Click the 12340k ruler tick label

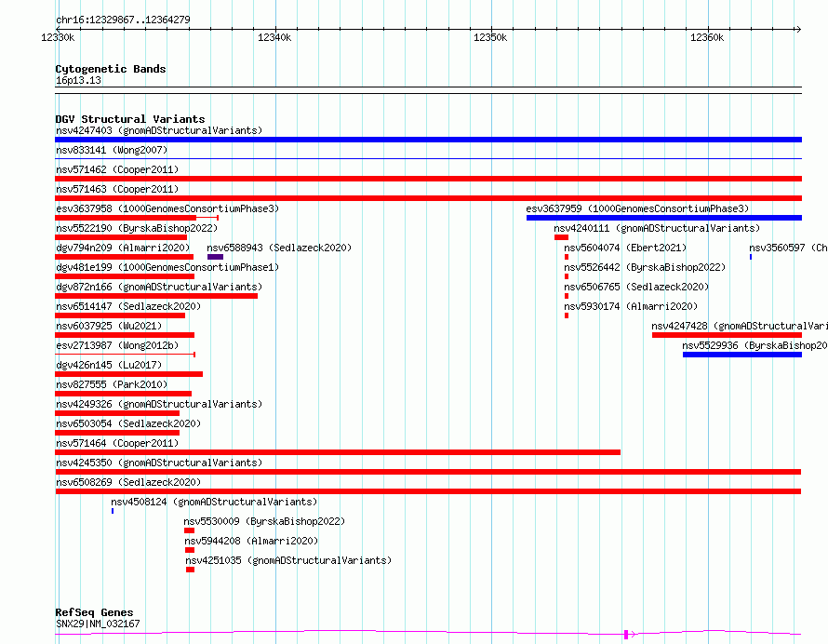coord(274,37)
